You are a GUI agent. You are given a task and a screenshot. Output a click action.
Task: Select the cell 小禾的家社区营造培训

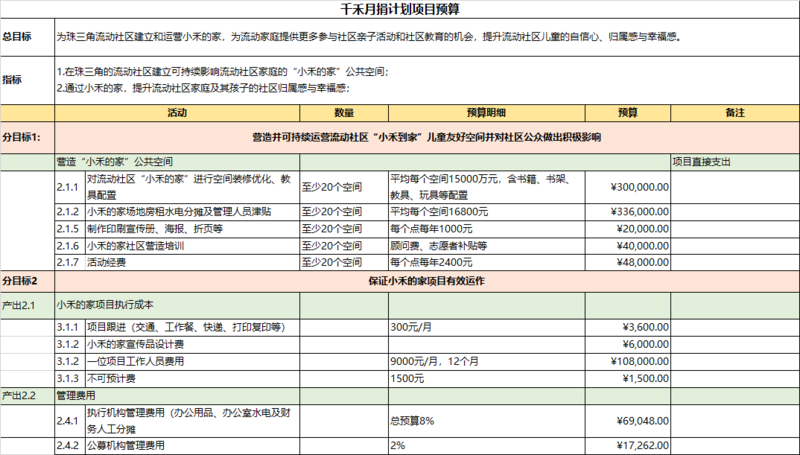coord(192,246)
